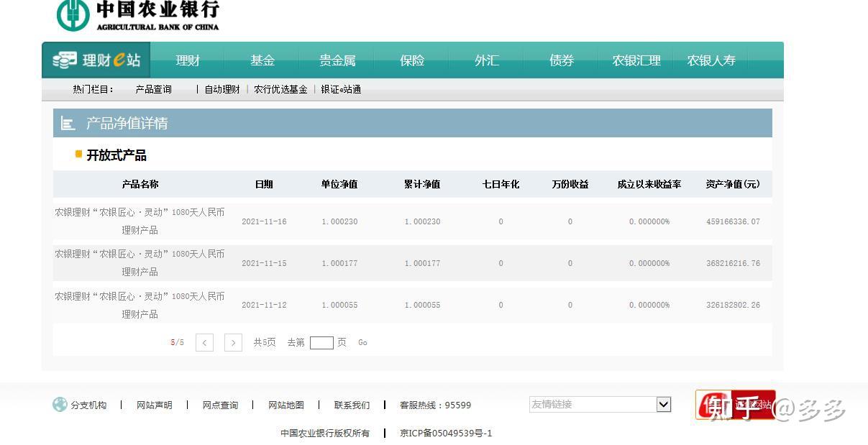Click the 七日年化 column header

[501, 184]
